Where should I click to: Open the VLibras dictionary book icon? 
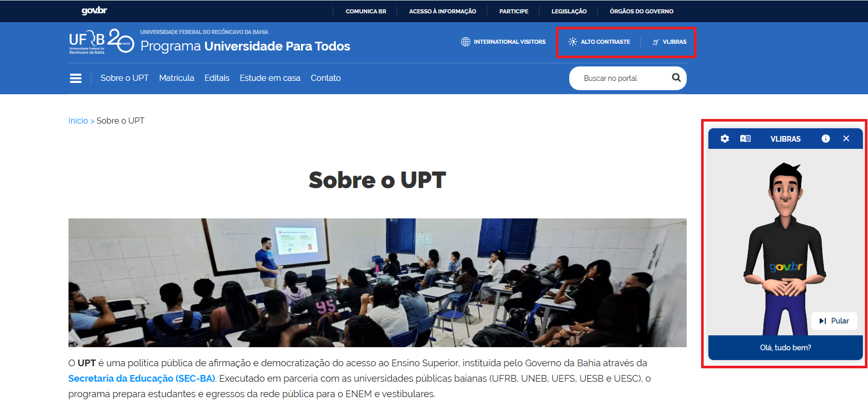coord(745,139)
